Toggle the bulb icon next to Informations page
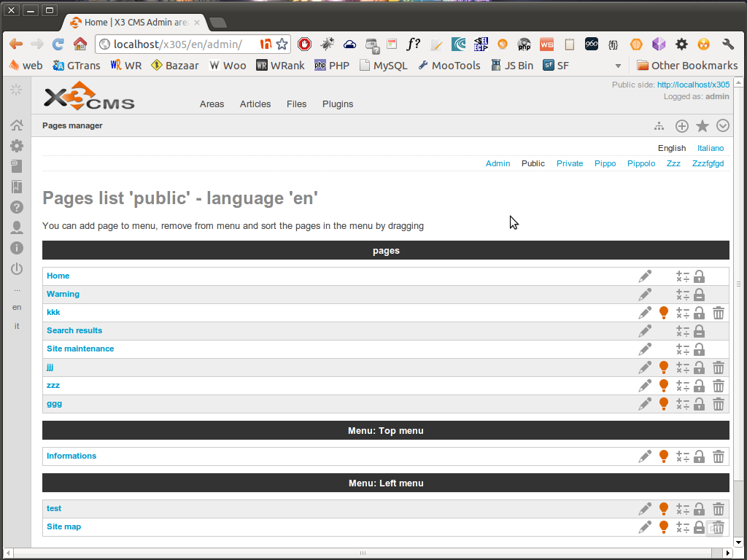This screenshot has height=560, width=747. point(663,456)
